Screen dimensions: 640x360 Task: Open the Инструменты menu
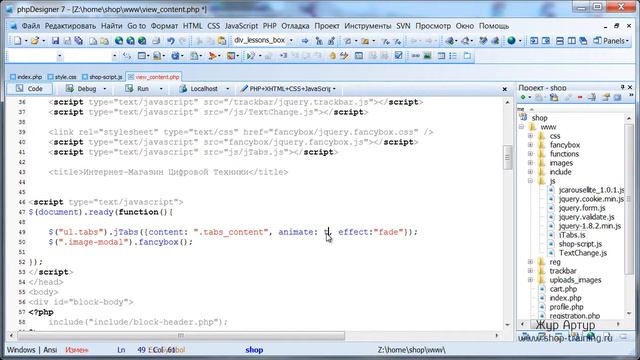[x=367, y=26]
